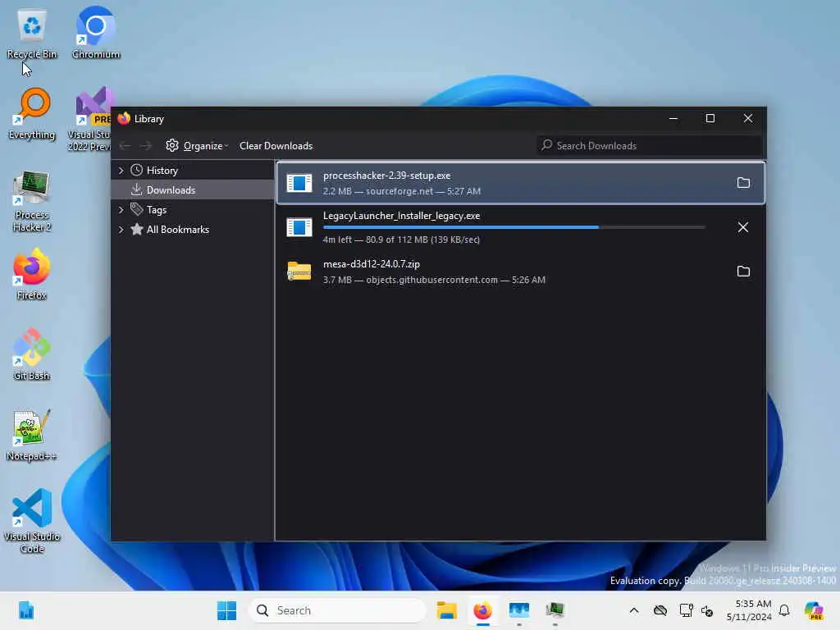Click the '4m left — 80.9 of 112 MB' status
The image size is (840, 630).
click(401, 240)
